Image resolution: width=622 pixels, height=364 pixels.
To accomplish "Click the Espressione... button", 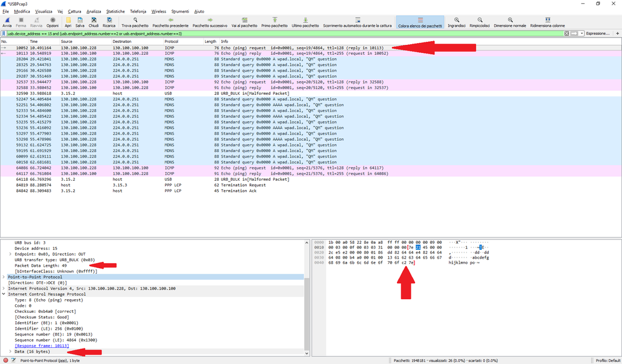I will [x=598, y=34].
